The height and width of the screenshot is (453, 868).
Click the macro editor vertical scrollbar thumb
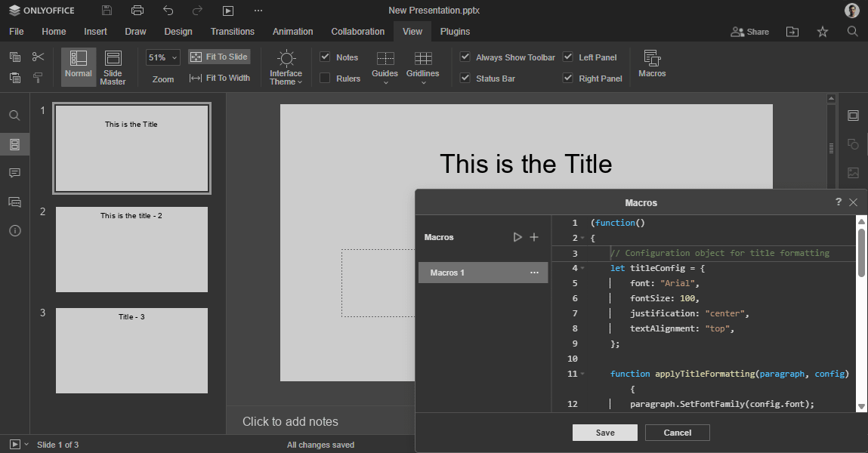pos(861,252)
